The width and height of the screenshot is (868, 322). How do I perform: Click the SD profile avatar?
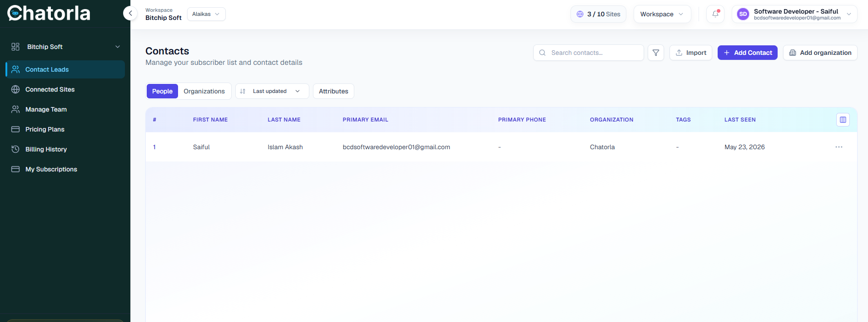743,14
